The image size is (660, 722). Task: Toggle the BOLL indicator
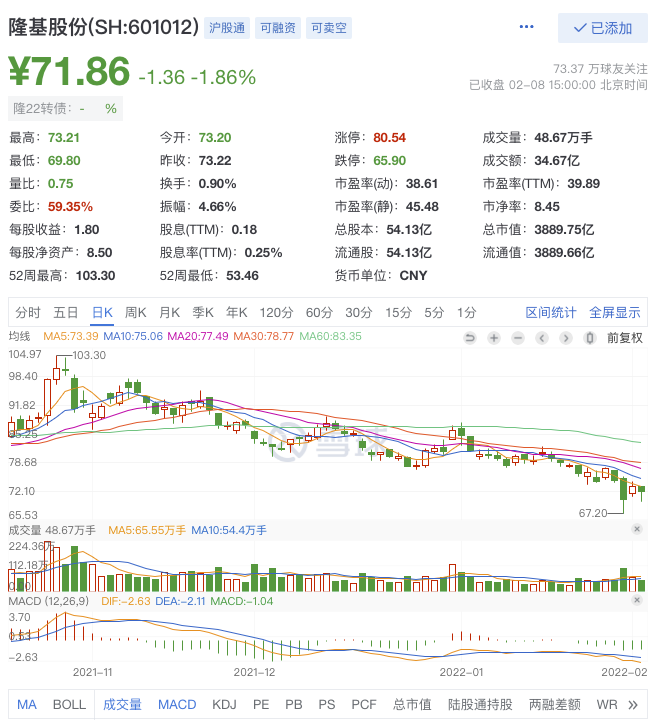[69, 705]
